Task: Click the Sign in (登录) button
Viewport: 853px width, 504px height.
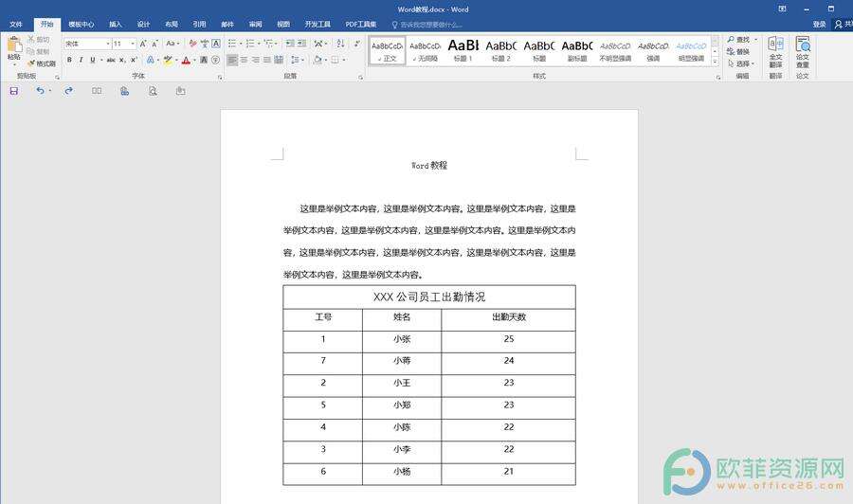Action: (819, 25)
